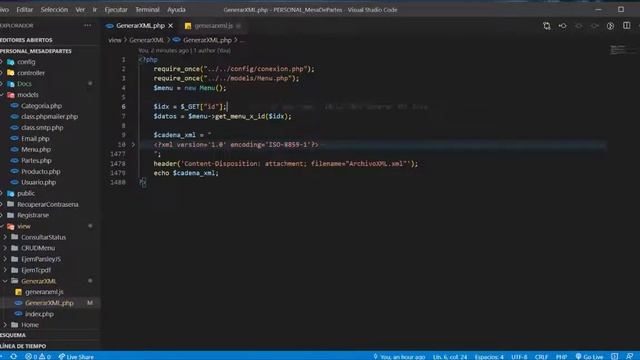
Task: Unfold the collapsed code at line 10
Action: coord(133,144)
